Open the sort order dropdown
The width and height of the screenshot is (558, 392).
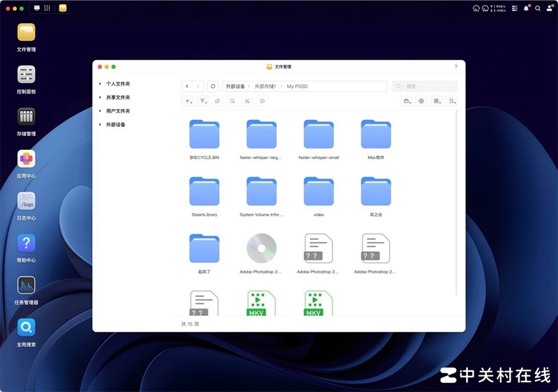(451, 101)
